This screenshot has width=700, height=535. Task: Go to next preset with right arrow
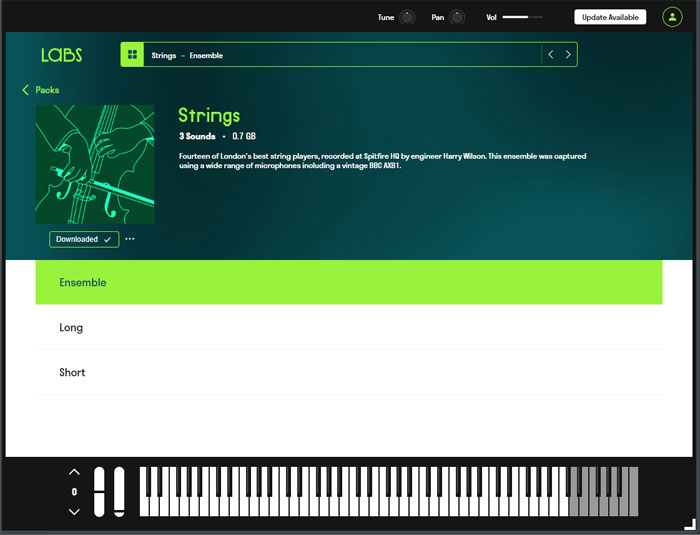tap(568, 54)
